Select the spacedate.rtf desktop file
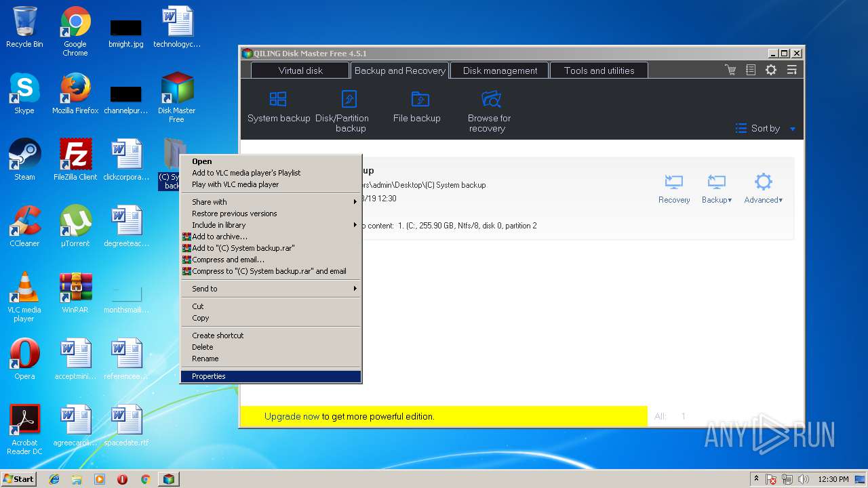The width and height of the screenshot is (868, 488). [126, 426]
